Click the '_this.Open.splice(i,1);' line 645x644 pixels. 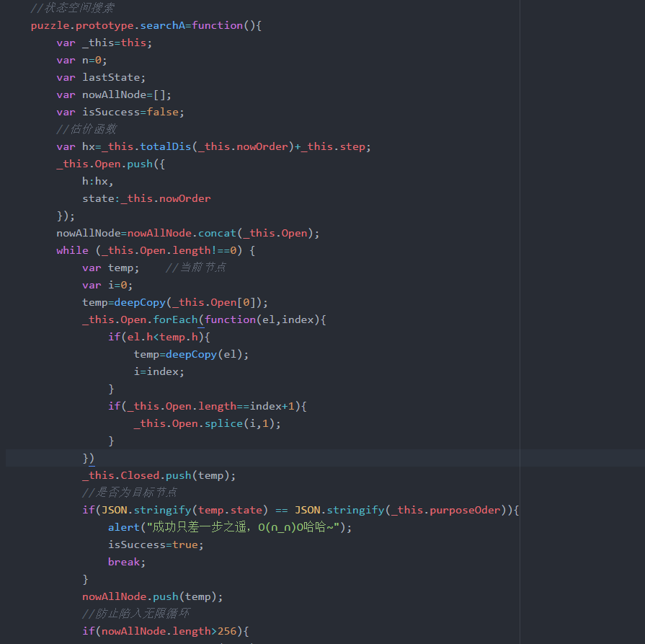pyautogui.click(x=208, y=423)
